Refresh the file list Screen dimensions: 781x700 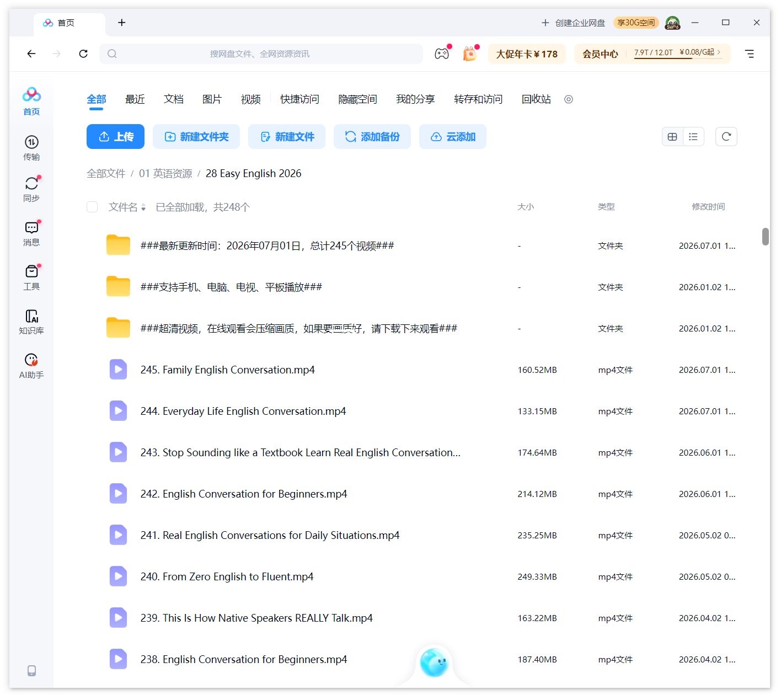coord(726,137)
